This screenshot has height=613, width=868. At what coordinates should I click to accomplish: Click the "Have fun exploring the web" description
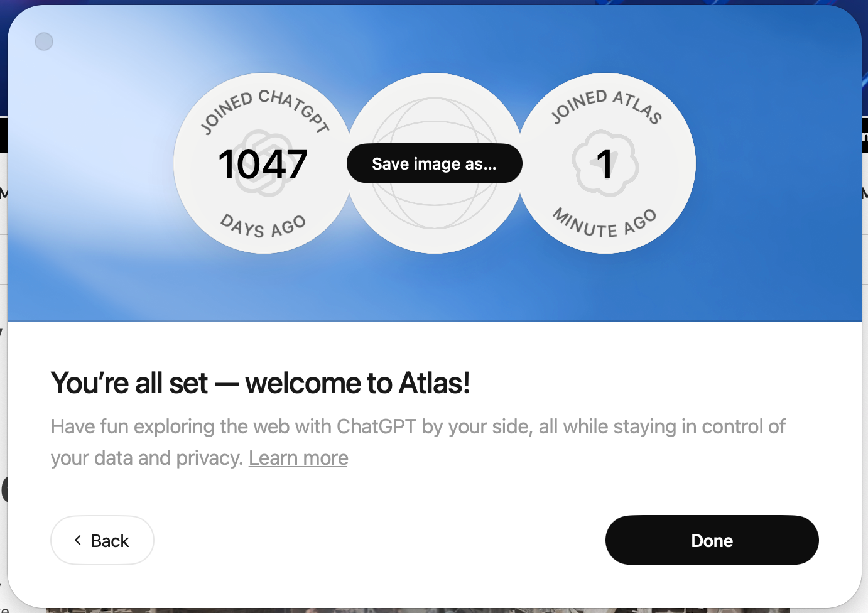pyautogui.click(x=418, y=427)
